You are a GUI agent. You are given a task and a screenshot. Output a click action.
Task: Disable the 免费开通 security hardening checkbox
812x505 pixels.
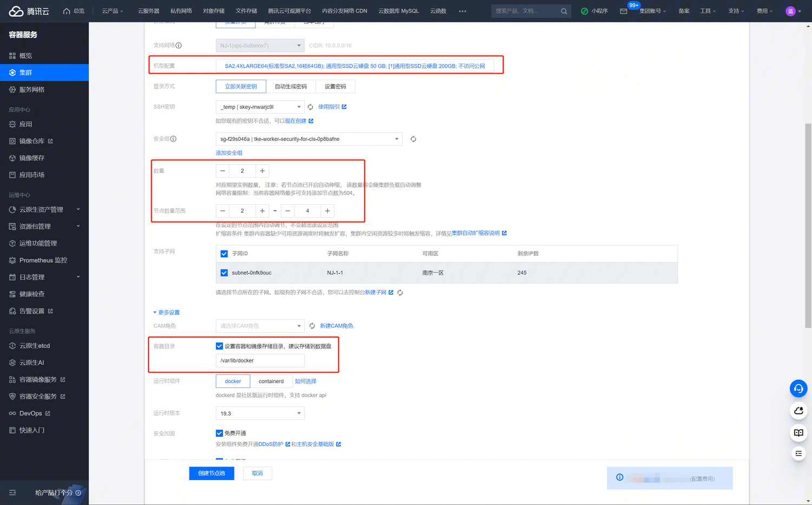pos(219,433)
